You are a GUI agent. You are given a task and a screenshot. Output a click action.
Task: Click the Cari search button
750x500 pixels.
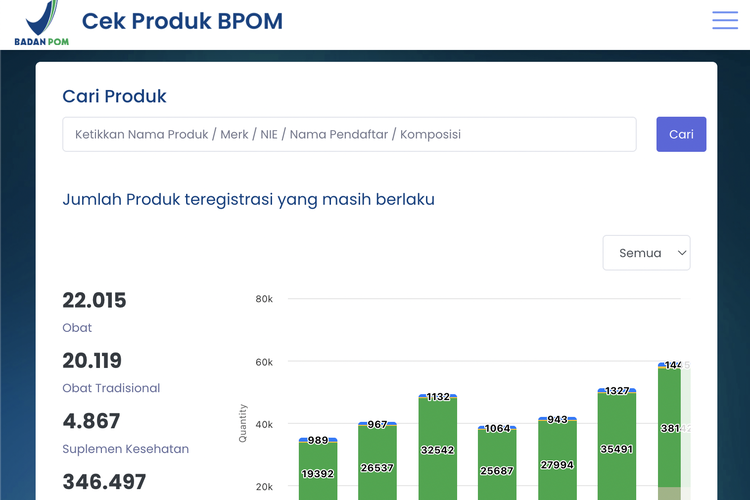(681, 134)
